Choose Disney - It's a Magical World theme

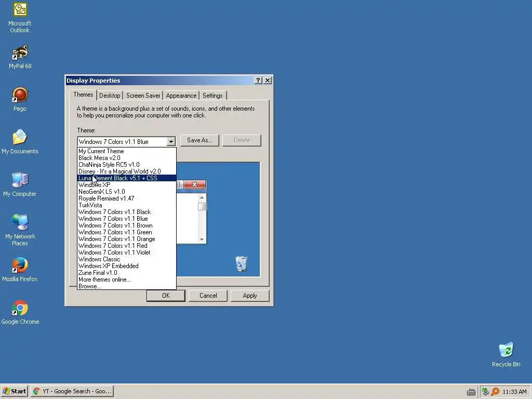coord(127,171)
